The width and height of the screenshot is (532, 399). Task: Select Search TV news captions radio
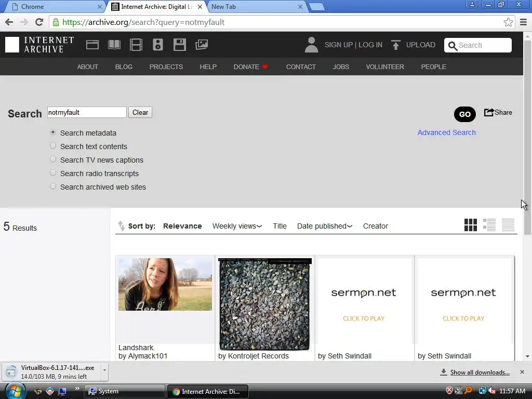[53, 159]
